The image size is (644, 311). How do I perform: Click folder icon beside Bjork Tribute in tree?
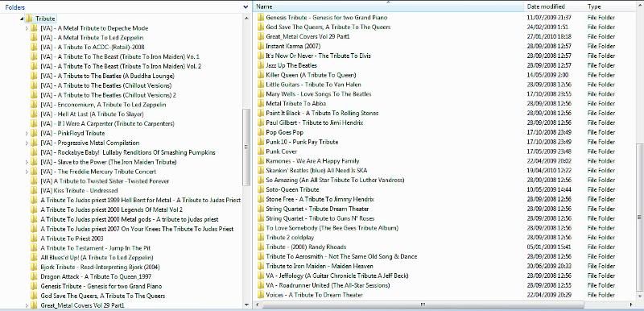34,267
